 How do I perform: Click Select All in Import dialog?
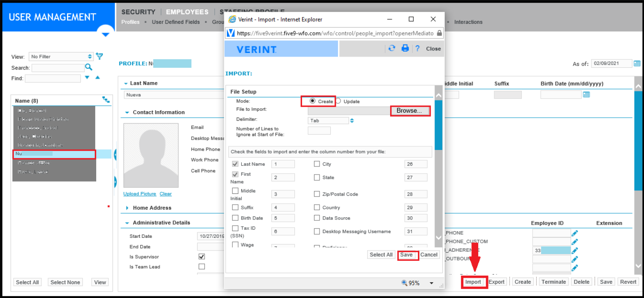(381, 254)
